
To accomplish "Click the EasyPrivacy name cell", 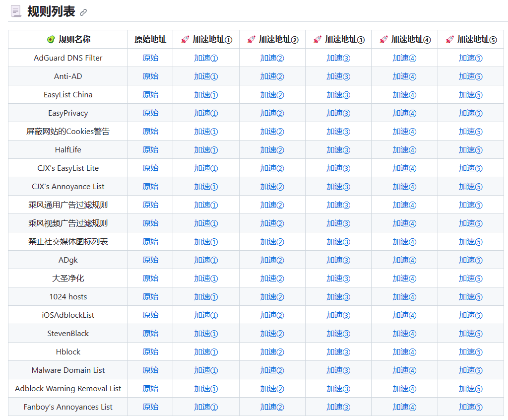I will click(x=68, y=113).
